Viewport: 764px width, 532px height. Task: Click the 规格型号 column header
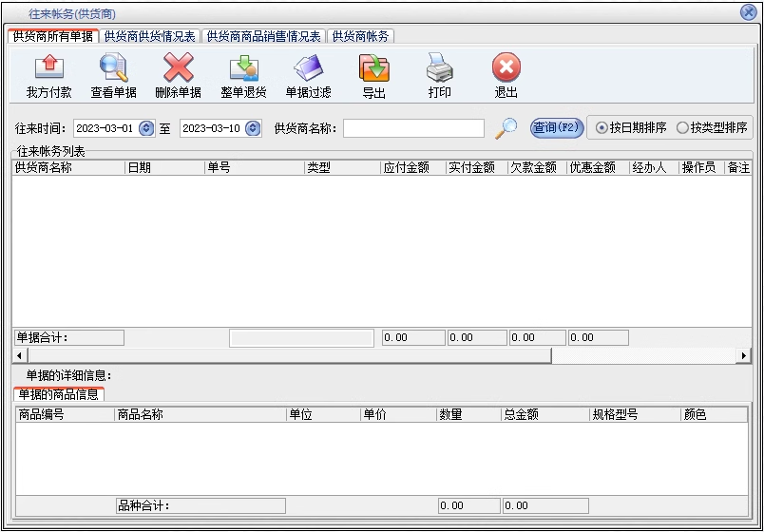tap(634, 415)
